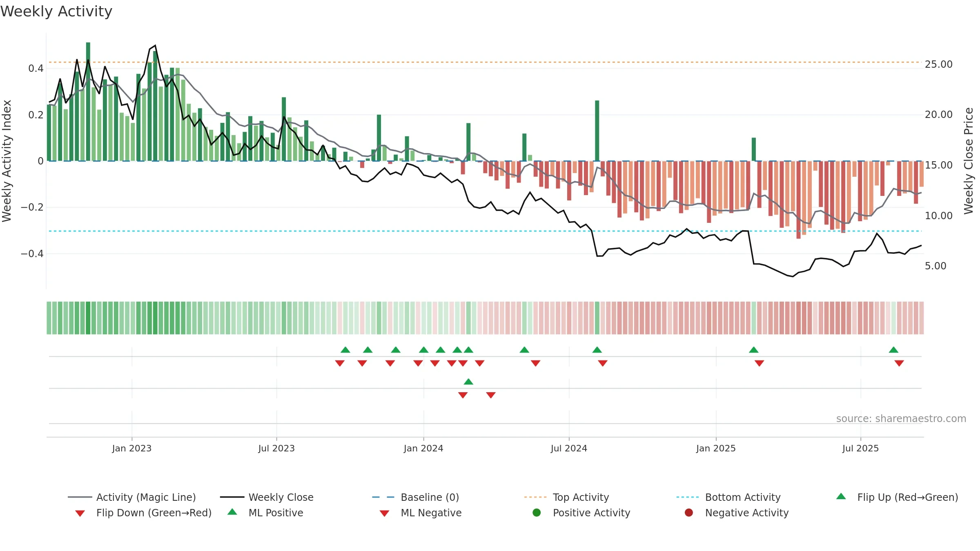Toggle ML Positive legend entry
980x551 pixels.
point(265,513)
